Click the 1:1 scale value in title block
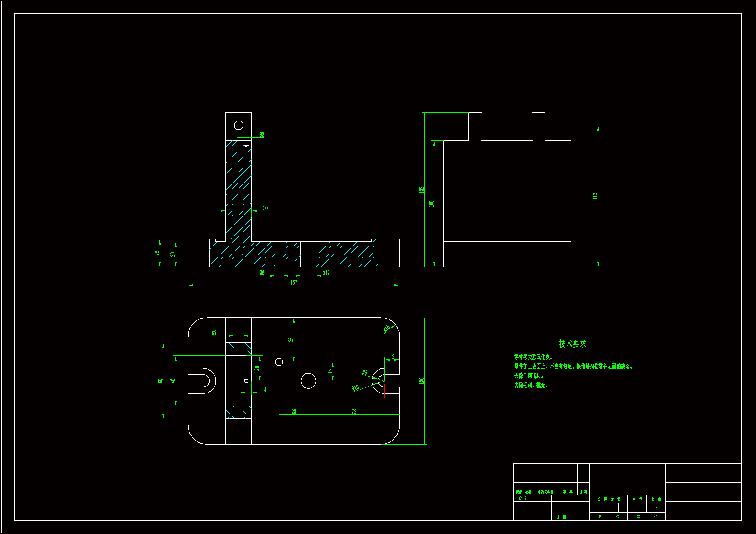 (x=656, y=508)
